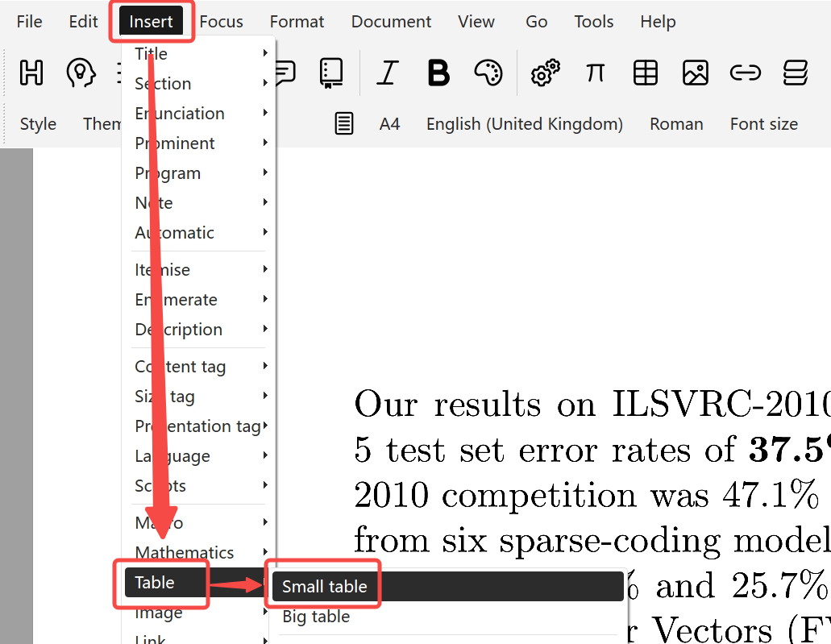This screenshot has height=644, width=831.
Task: Open the View menu
Action: pyautogui.click(x=476, y=22)
